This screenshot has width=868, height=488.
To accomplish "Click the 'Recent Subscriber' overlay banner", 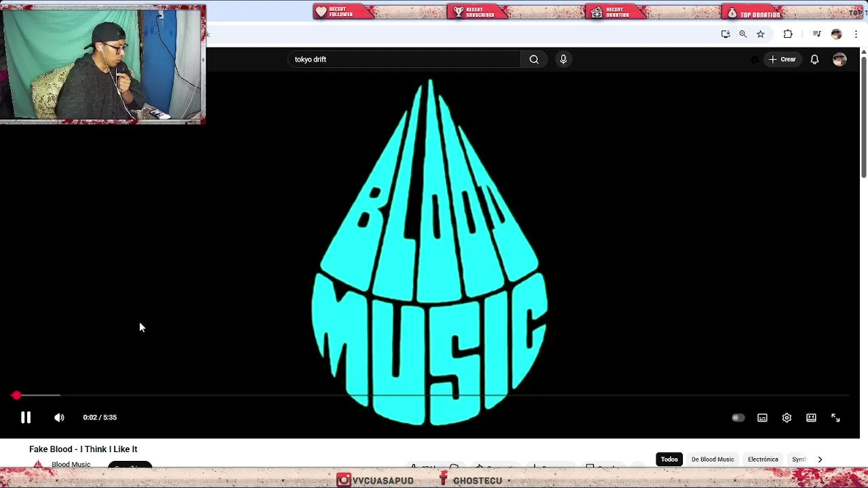I will coord(477,12).
